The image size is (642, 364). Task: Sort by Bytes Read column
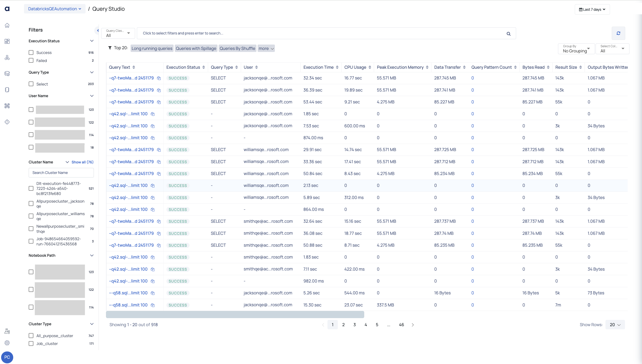[x=548, y=67]
